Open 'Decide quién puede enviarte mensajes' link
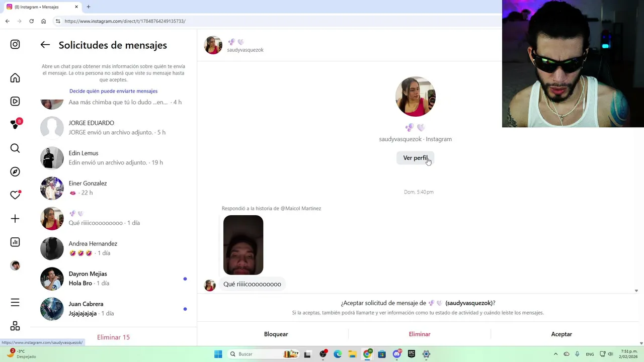Image resolution: width=644 pixels, height=362 pixels. 113,91
